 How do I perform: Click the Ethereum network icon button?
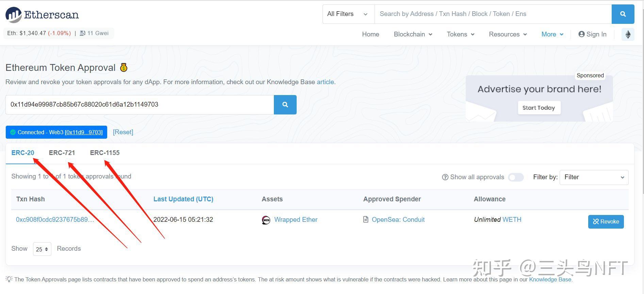click(x=628, y=34)
